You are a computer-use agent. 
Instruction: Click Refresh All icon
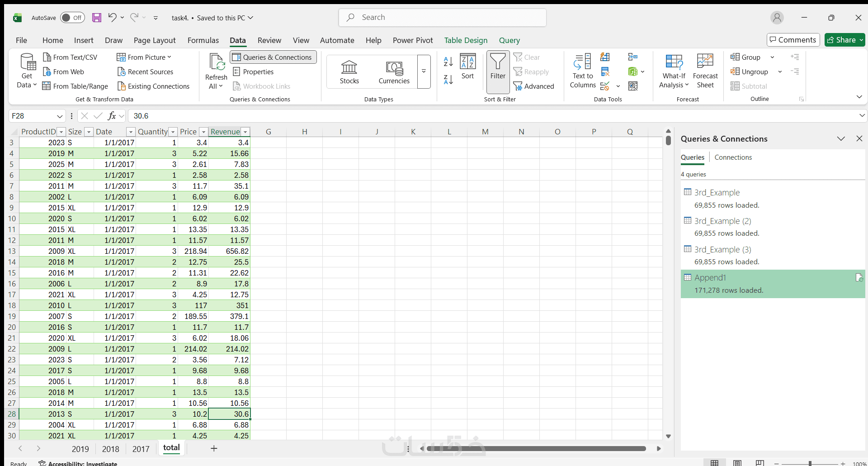217,62
